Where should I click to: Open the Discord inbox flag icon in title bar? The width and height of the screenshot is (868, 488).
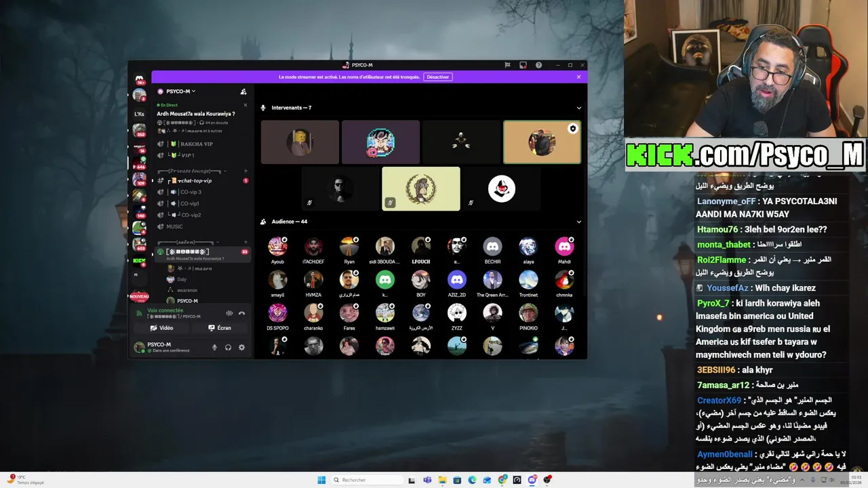click(x=507, y=65)
